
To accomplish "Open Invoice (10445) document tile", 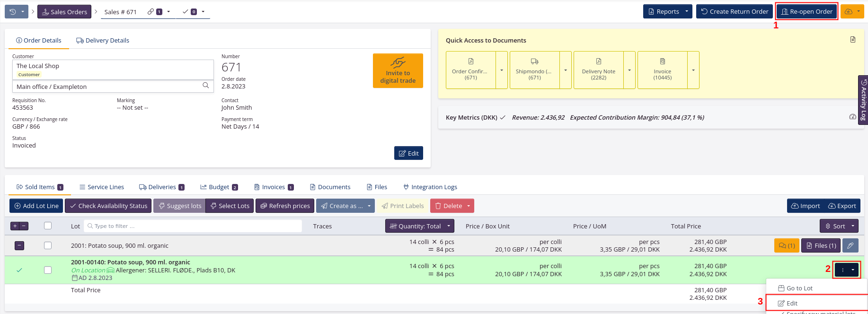I will pyautogui.click(x=662, y=70).
